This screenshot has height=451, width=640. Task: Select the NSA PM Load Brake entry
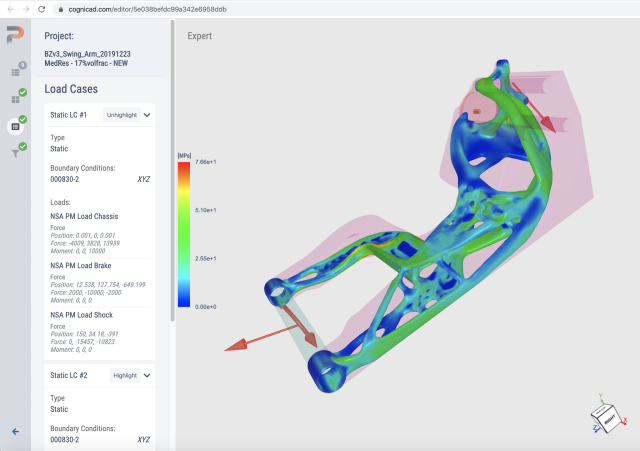[90, 264]
